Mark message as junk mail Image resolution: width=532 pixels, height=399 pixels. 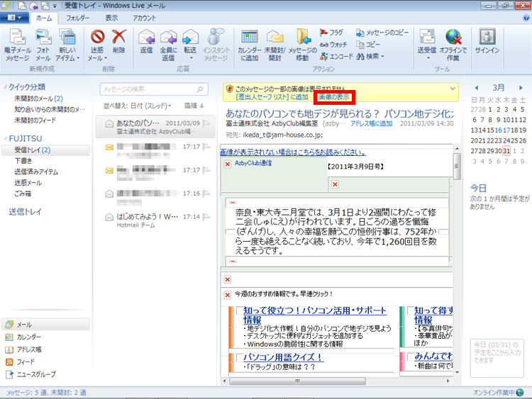click(x=97, y=45)
